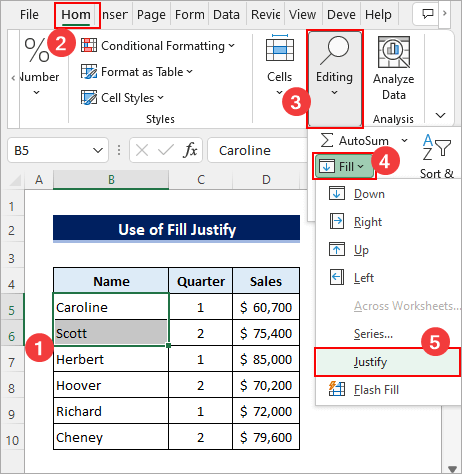Click the Flash Fill icon
The height and width of the screenshot is (474, 462).
[x=337, y=389]
